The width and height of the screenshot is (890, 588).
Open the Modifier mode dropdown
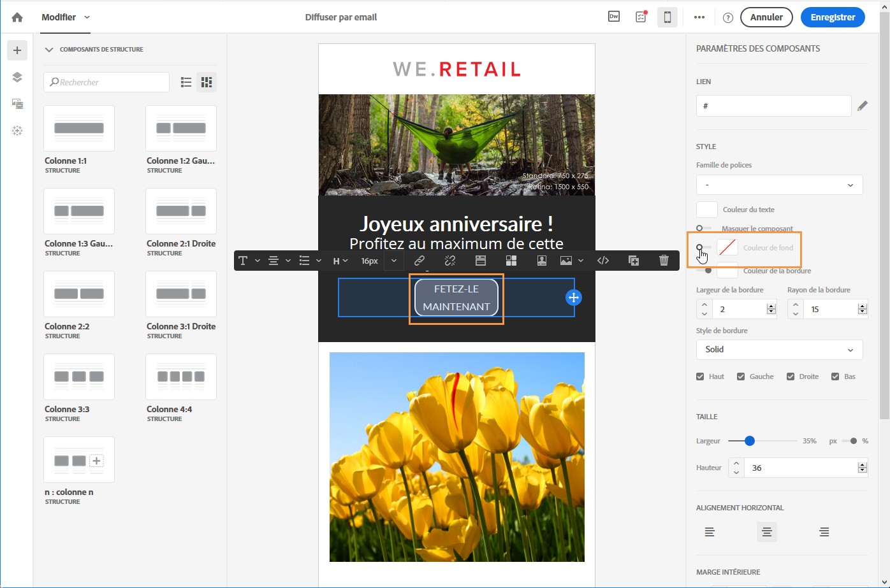tap(66, 17)
